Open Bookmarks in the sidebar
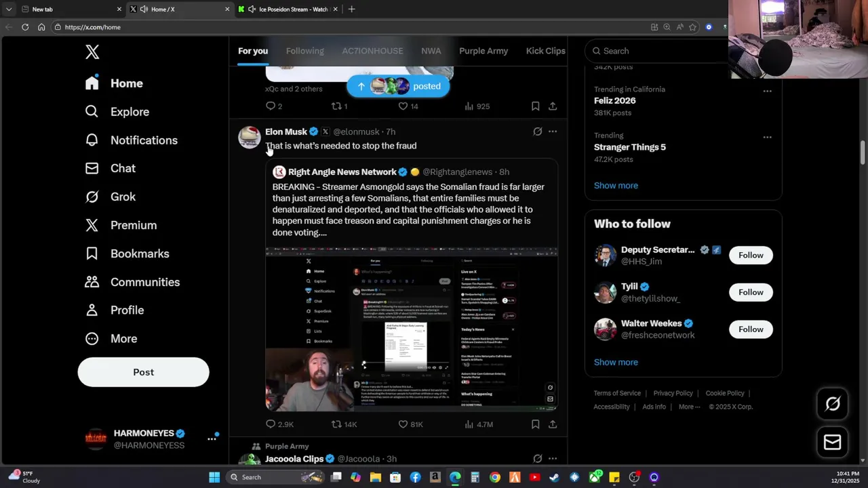The image size is (868, 488). point(127,253)
